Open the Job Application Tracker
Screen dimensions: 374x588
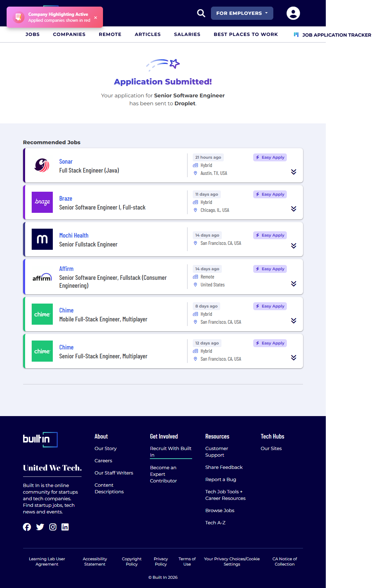click(x=332, y=35)
